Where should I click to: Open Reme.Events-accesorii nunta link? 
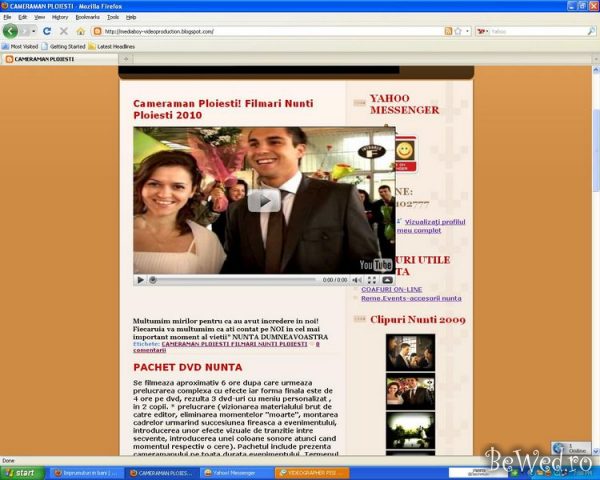[411, 298]
